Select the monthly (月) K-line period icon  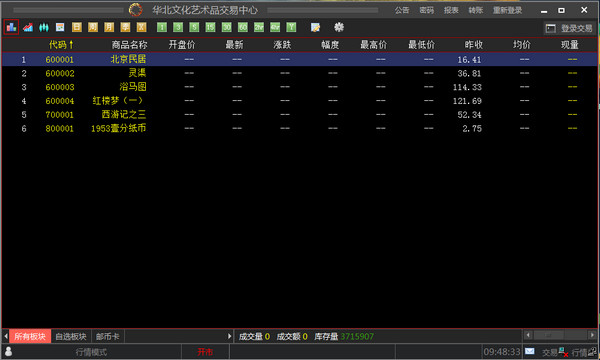click(109, 27)
